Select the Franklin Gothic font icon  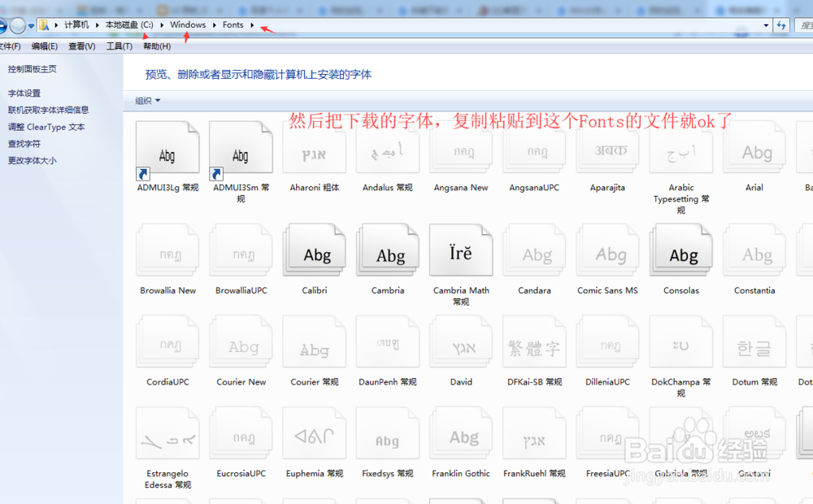click(460, 432)
